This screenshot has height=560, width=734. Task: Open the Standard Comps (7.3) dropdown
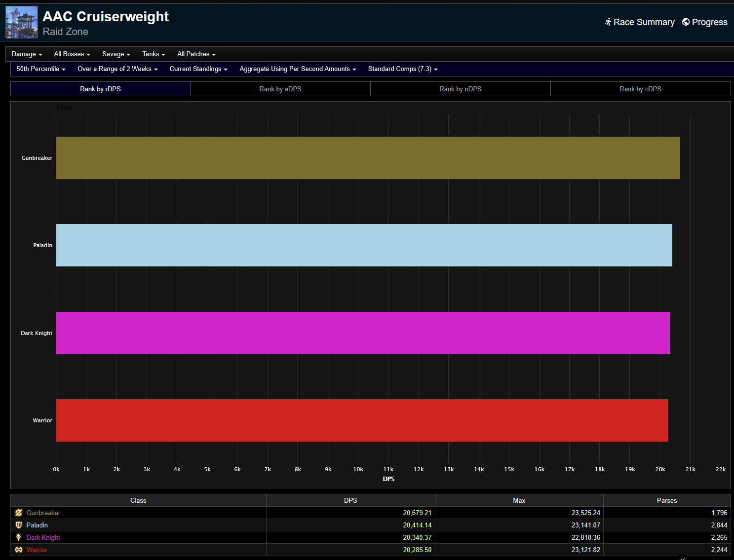(x=403, y=69)
